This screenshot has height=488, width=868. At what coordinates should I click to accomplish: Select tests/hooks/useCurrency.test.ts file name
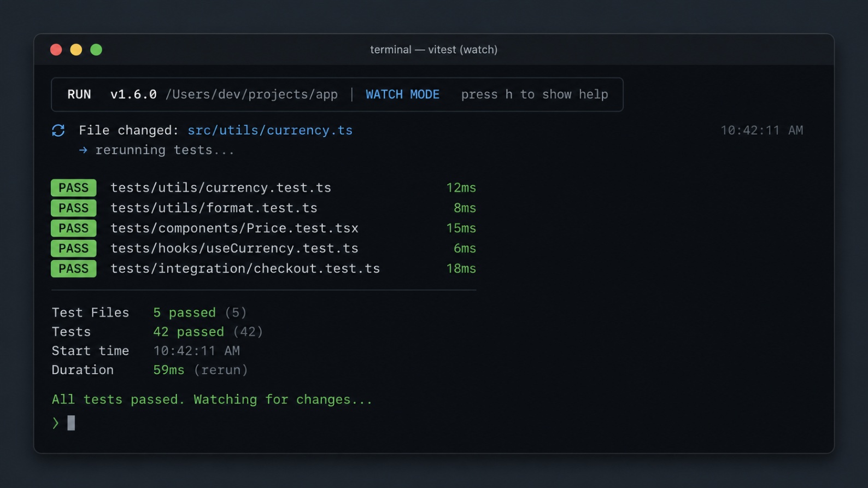234,248
